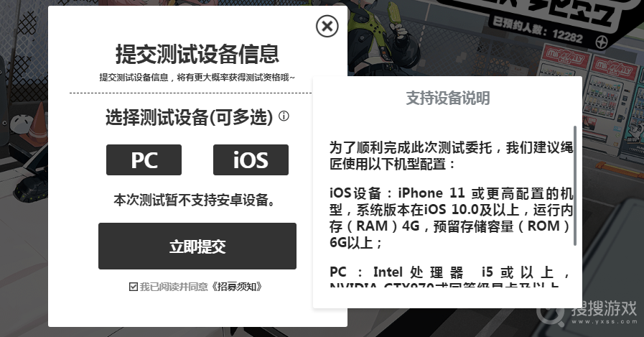Select the iOS test device option
Viewport: 644px width, 337px height.
click(251, 160)
